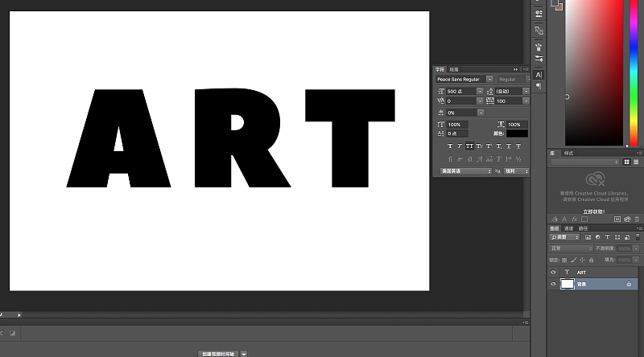Screen dimensions: 644x357
Task: Filter layers by shape layer icon
Action: (617, 237)
